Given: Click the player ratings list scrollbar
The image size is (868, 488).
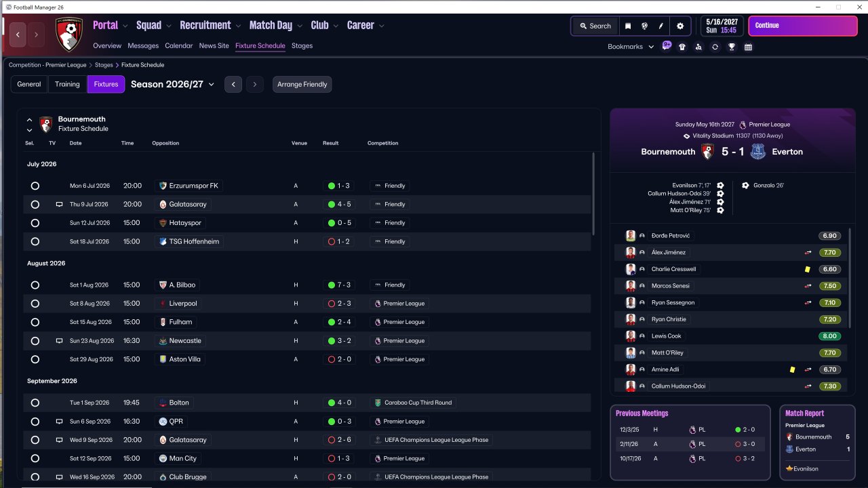Looking at the screenshot, I should [848, 278].
